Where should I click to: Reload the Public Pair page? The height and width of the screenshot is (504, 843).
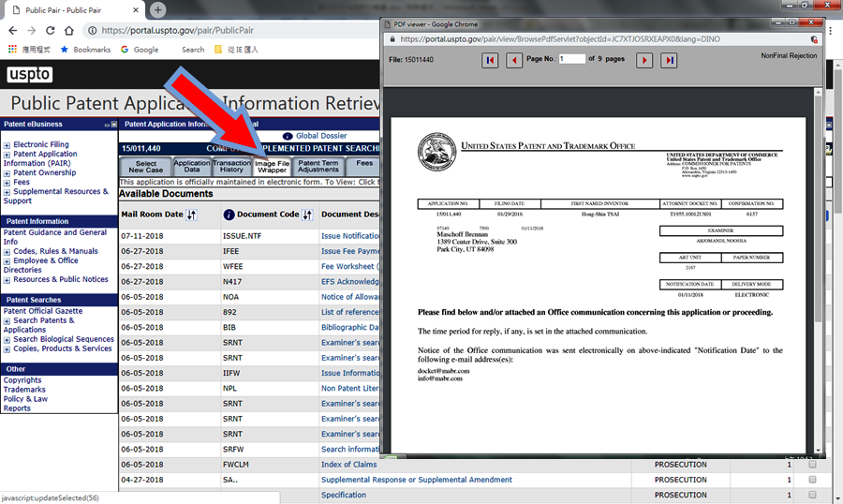[x=50, y=31]
